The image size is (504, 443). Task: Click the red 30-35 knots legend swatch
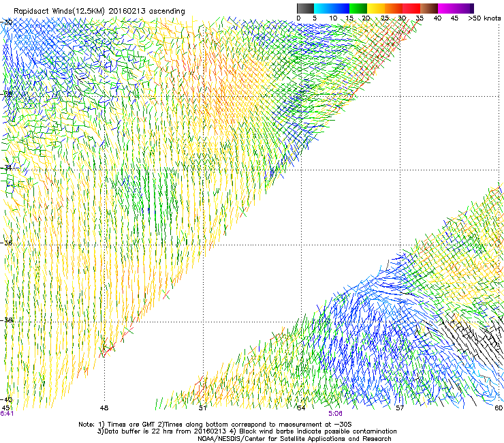[411, 8]
